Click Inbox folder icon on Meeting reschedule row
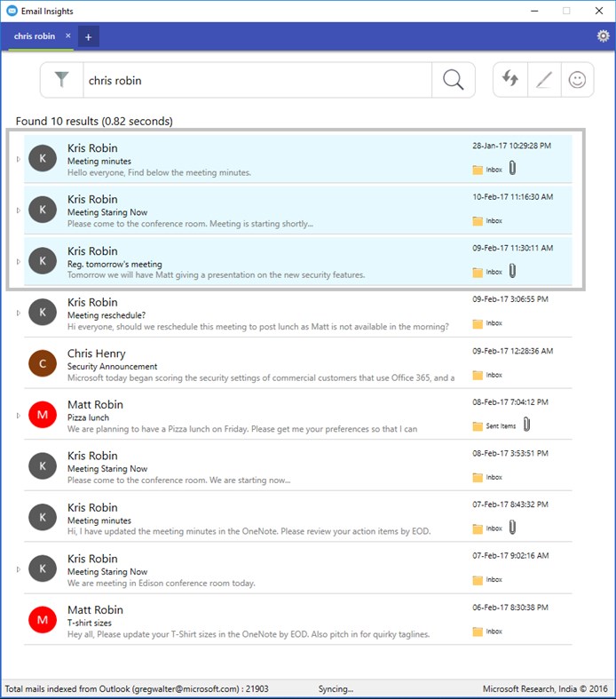 pos(478,323)
